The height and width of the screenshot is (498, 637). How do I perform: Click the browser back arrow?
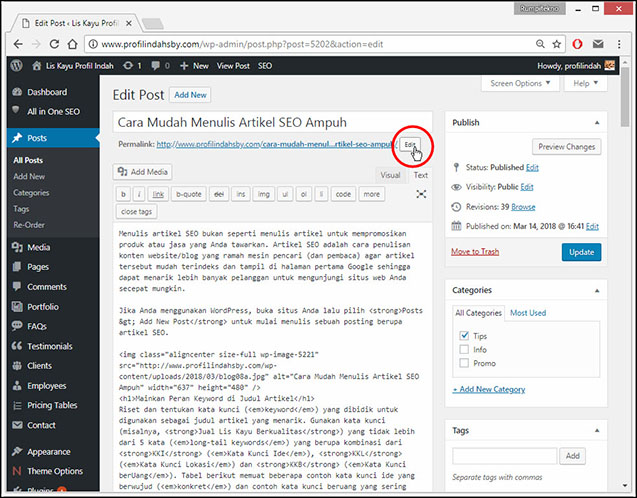coord(18,44)
